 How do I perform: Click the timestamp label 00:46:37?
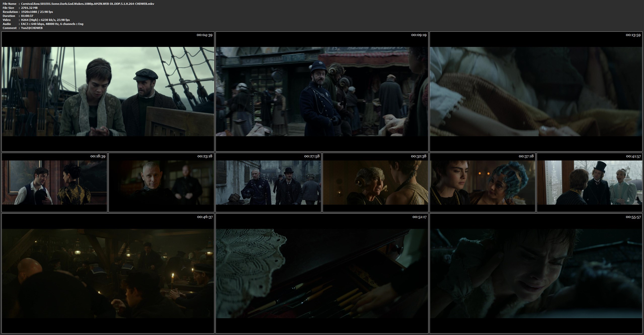coord(205,217)
